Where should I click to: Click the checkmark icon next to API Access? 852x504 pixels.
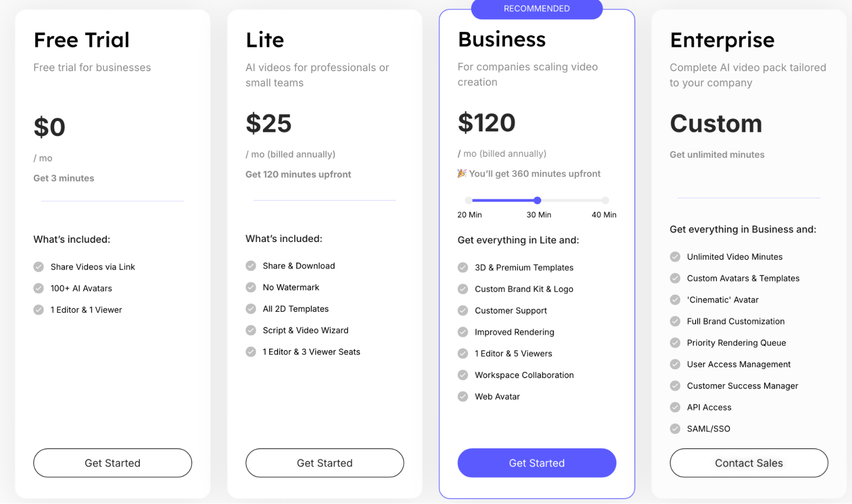point(675,407)
